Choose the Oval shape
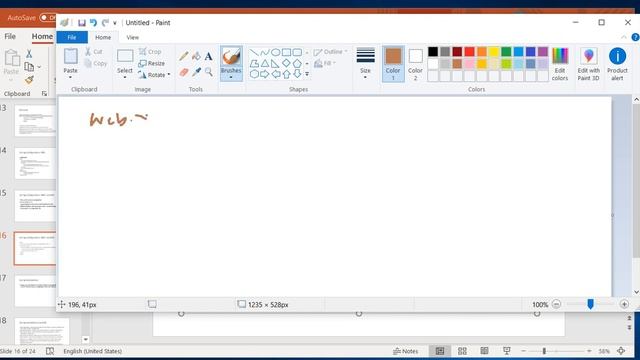640x360 pixels. [276, 52]
